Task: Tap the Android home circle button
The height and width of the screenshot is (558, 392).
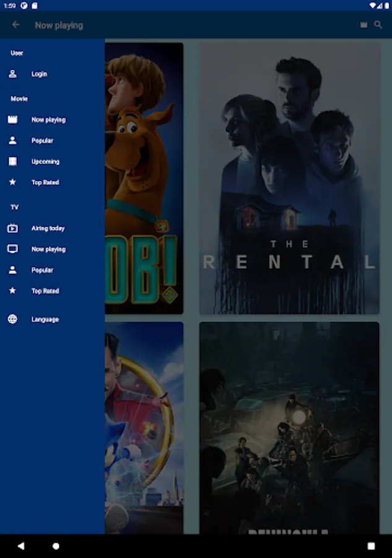Action: coord(56,546)
